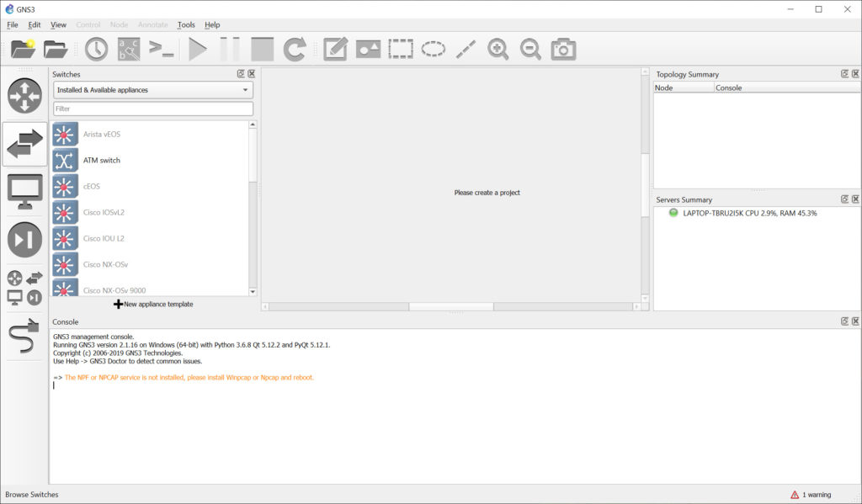Click the Zoom out magnifier
Screen dimensions: 862x504
point(530,50)
